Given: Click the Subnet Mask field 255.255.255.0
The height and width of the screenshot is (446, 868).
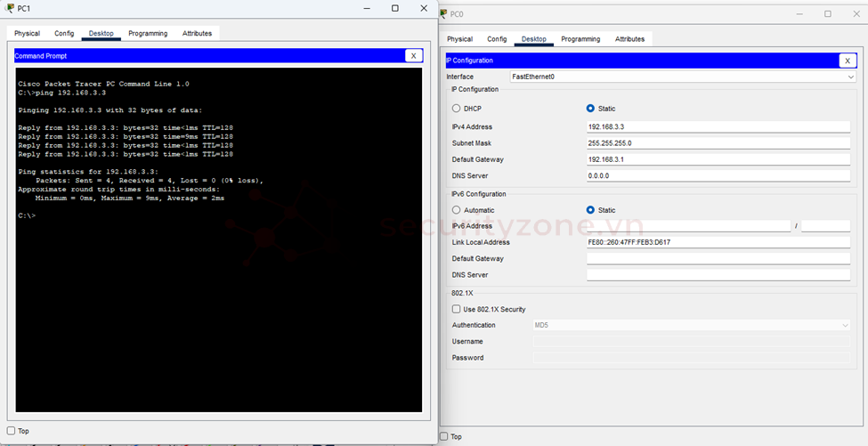Looking at the screenshot, I should coord(718,142).
